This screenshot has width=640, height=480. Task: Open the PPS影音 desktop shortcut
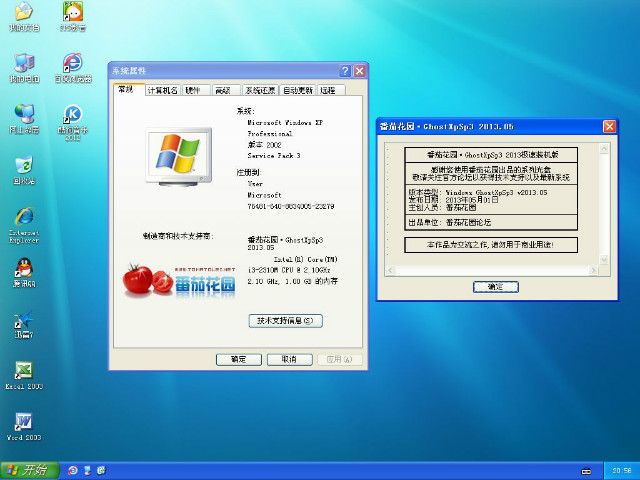pyautogui.click(x=73, y=16)
